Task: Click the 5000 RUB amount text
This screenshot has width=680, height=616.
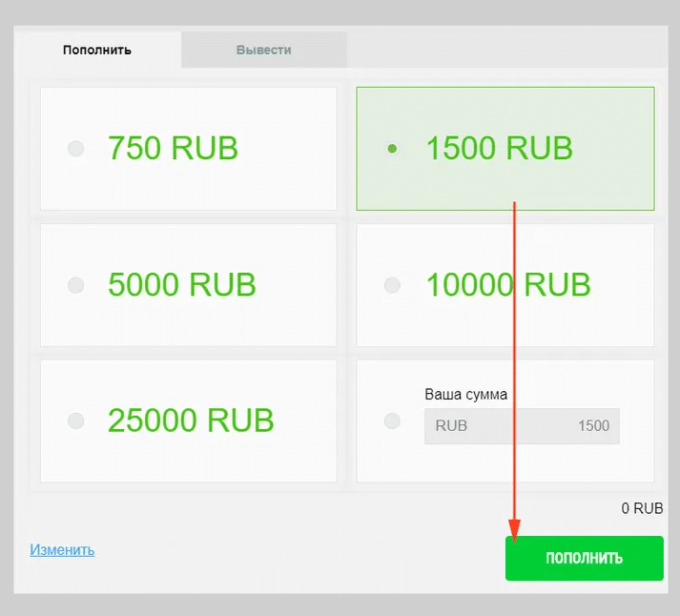Action: 182,284
